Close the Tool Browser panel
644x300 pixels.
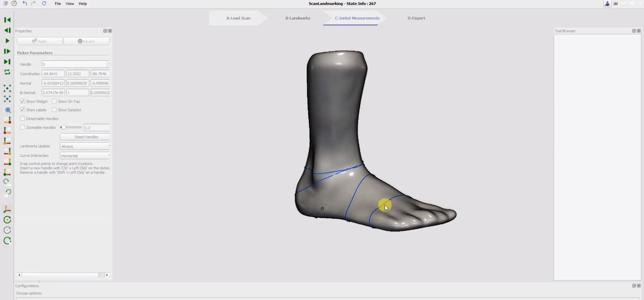(x=639, y=31)
